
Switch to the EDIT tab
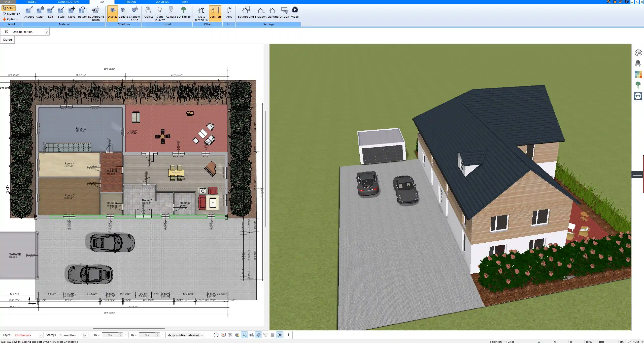tap(185, 2)
